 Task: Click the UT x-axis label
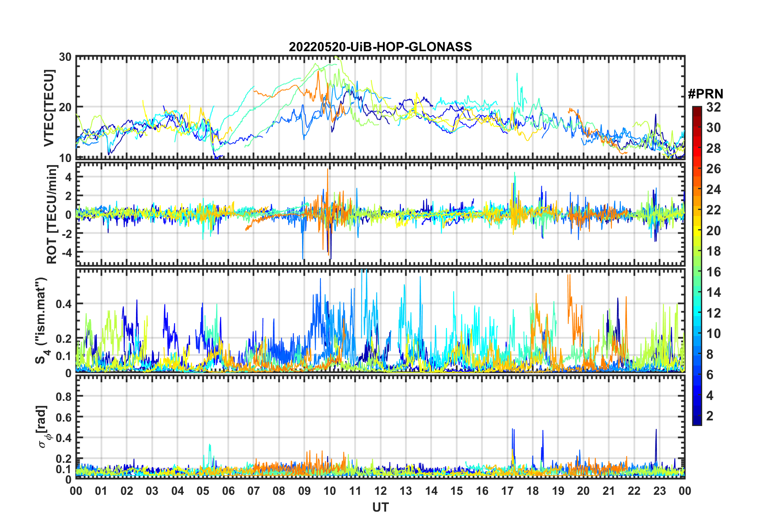[380, 507]
